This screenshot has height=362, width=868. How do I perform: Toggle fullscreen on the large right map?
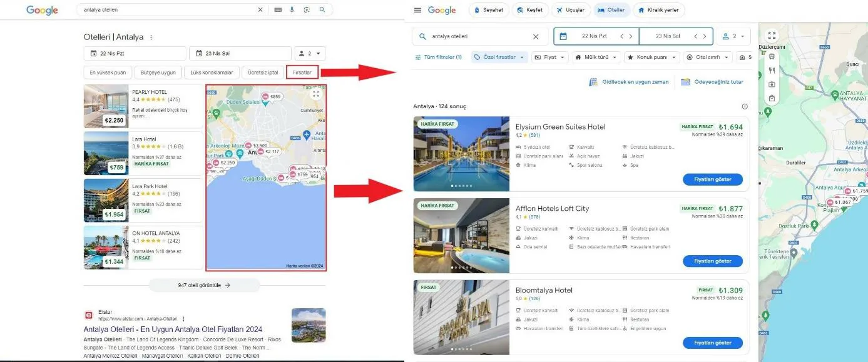coord(772,36)
